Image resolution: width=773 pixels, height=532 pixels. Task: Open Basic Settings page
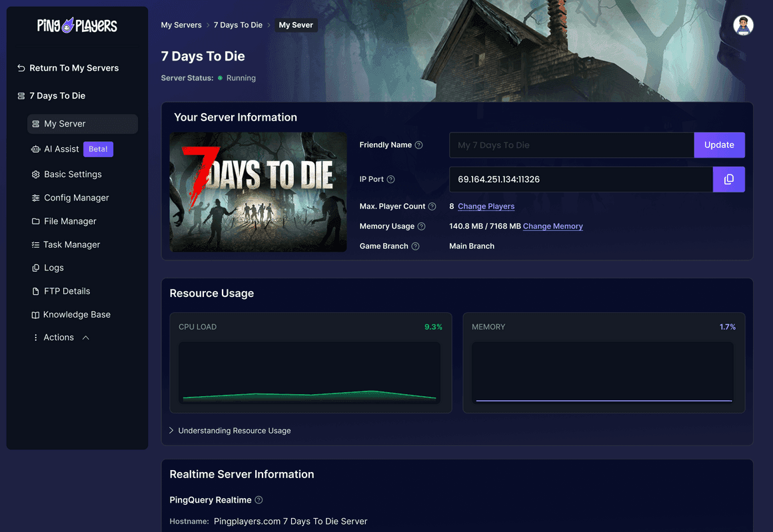(x=73, y=174)
